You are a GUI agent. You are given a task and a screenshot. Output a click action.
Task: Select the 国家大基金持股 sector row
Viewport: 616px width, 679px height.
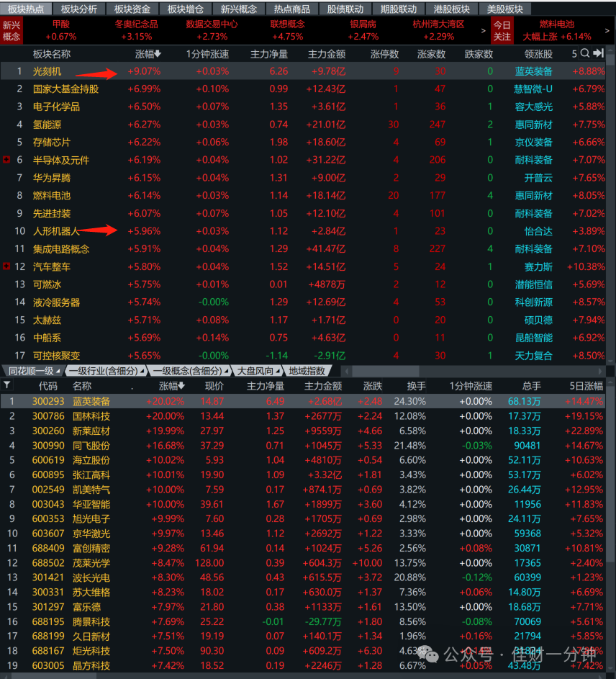tap(303, 89)
